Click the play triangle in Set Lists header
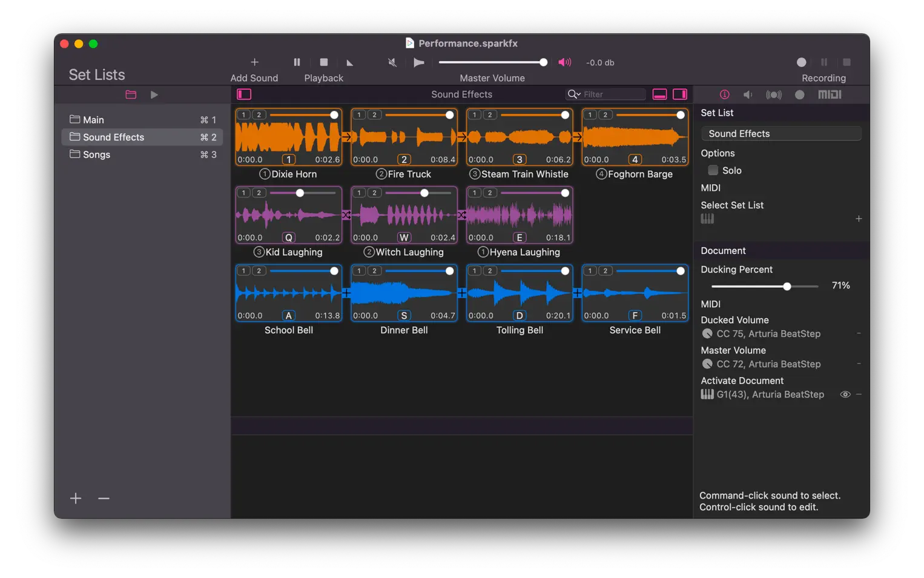924x578 pixels. [154, 95]
